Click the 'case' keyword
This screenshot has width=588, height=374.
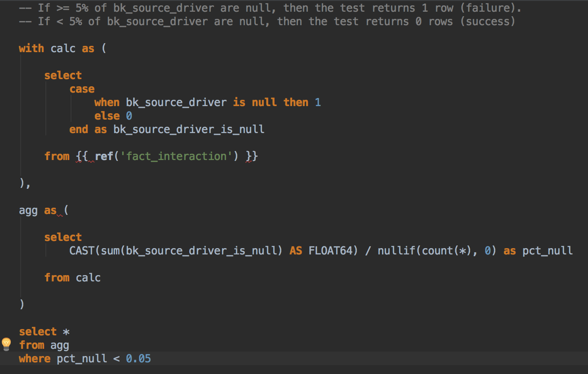click(82, 89)
